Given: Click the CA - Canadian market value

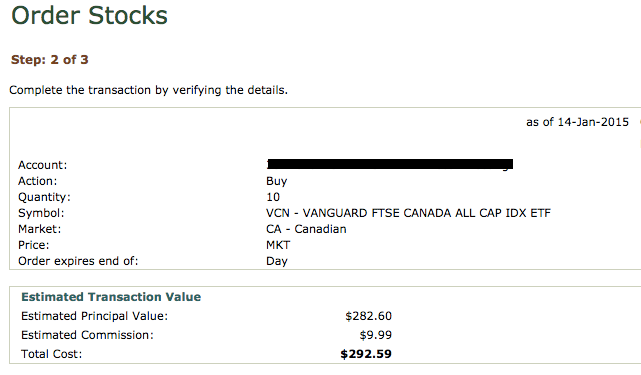Looking at the screenshot, I should 306,229.
